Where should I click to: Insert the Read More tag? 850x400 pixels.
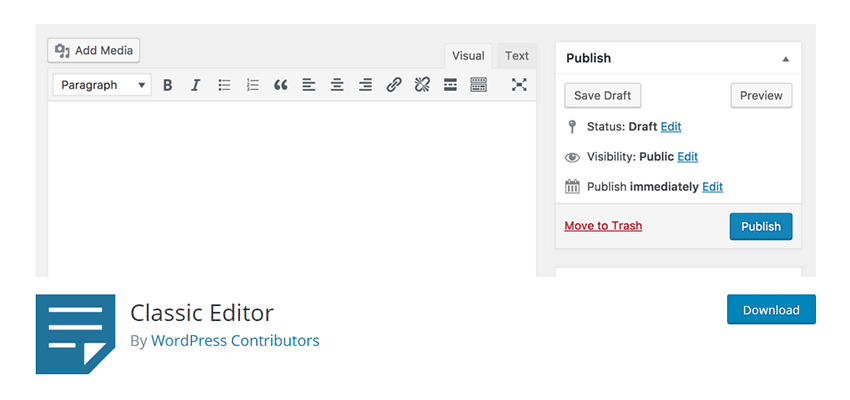click(x=450, y=85)
